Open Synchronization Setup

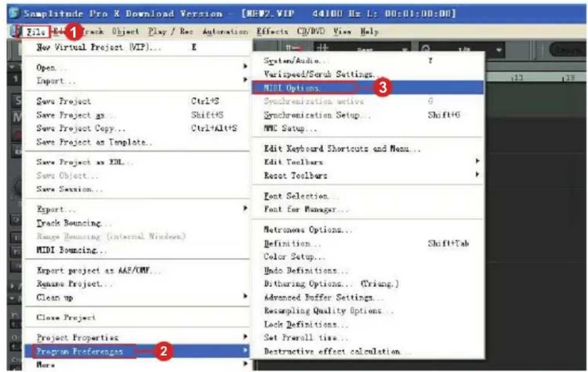368,115
